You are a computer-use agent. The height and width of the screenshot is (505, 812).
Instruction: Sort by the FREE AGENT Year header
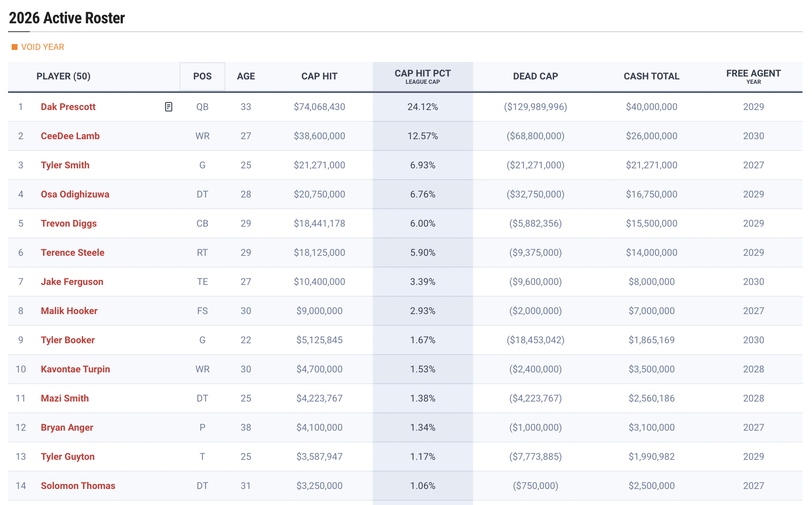pos(753,77)
